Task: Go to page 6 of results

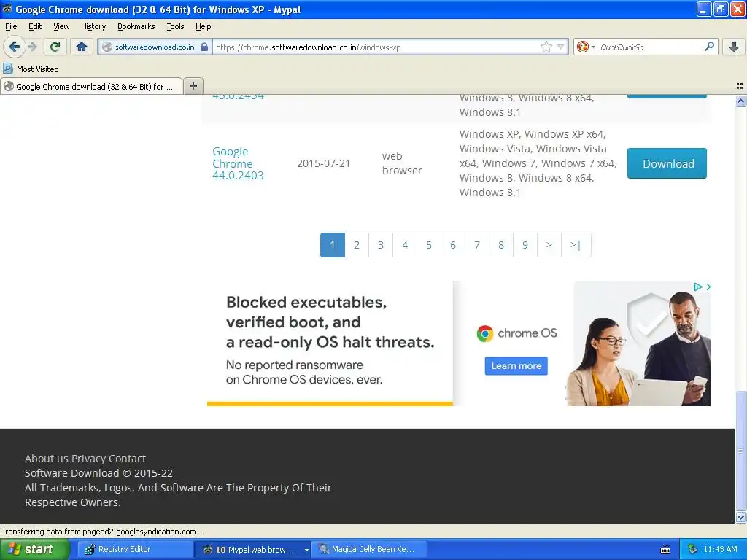Action: point(452,245)
